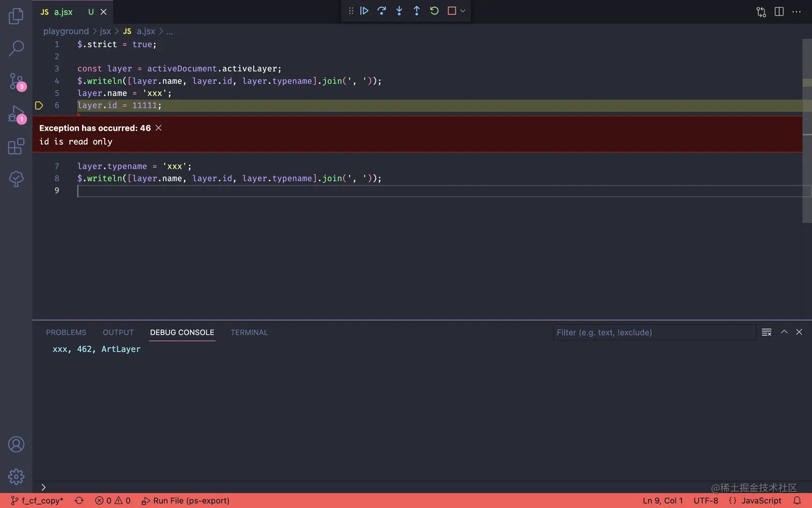This screenshot has height=508, width=812.
Task: Click Run File (ps-export) in status bar
Action: (x=185, y=500)
